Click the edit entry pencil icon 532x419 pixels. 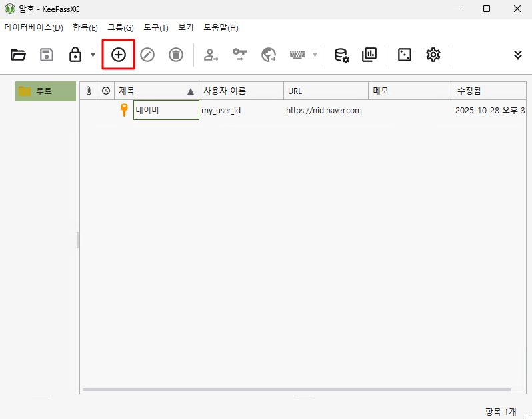pos(147,55)
